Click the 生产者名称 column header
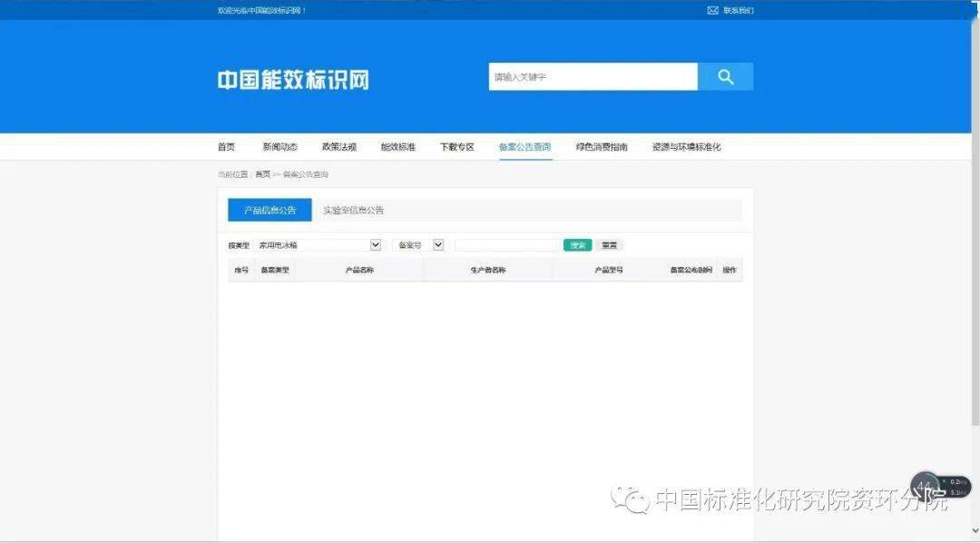Image resolution: width=980 pixels, height=543 pixels. click(488, 271)
